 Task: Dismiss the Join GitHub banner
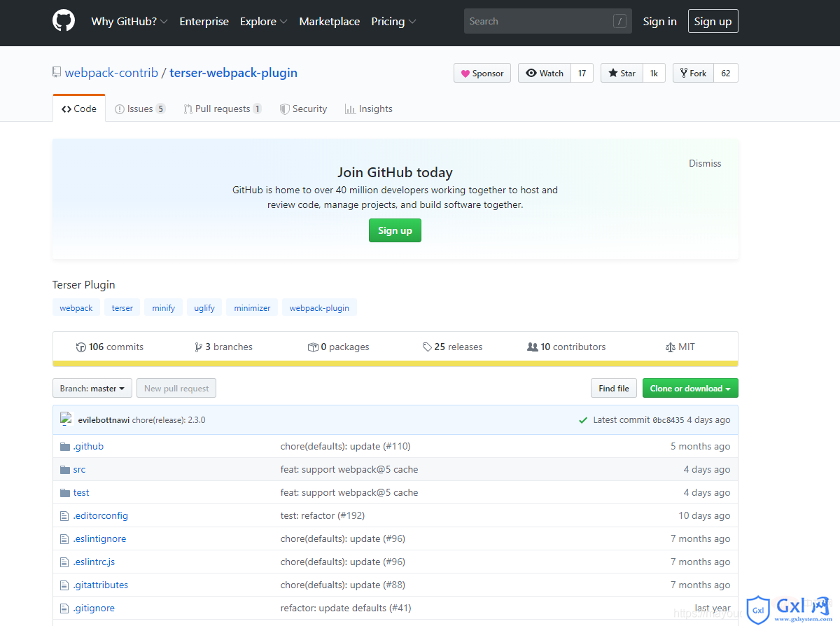[x=705, y=163]
